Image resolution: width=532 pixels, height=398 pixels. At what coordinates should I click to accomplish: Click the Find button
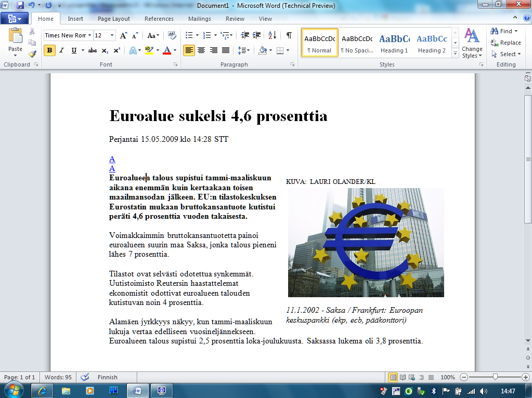[x=504, y=31]
